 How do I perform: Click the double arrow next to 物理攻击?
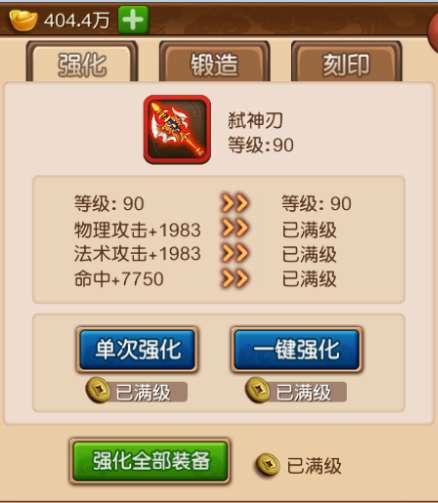point(235,228)
